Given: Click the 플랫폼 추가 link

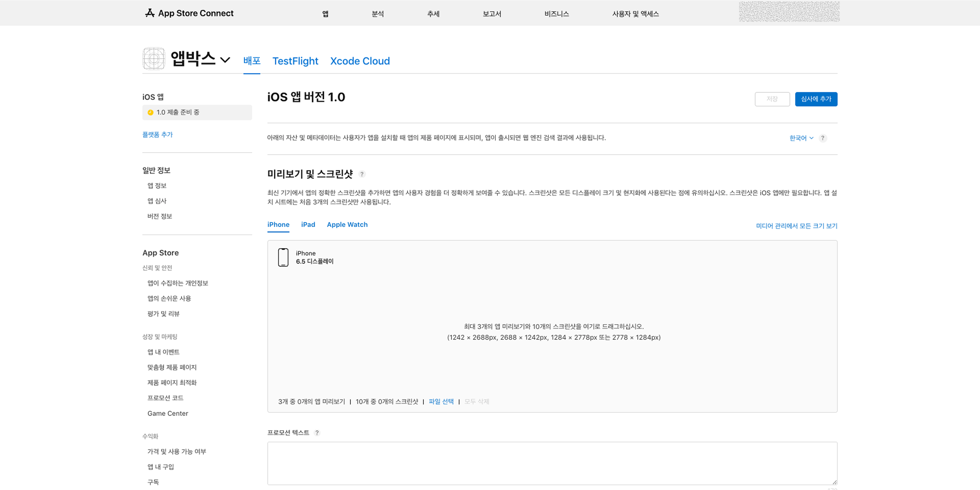Looking at the screenshot, I should tap(158, 135).
